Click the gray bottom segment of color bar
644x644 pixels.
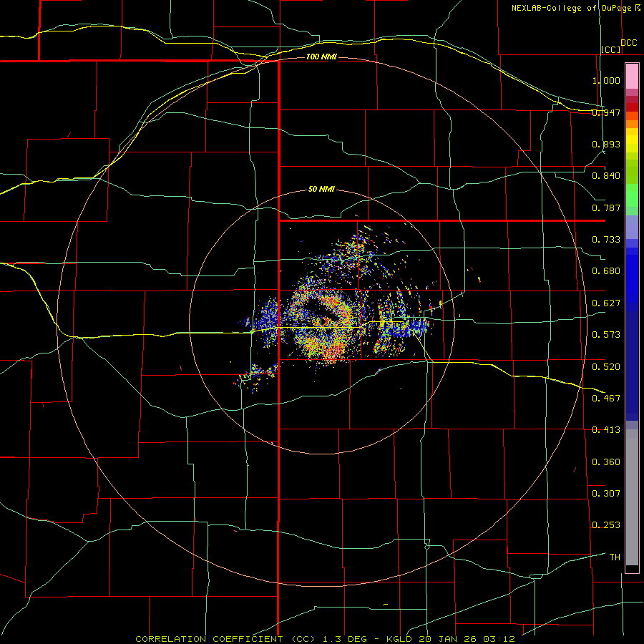click(632, 497)
